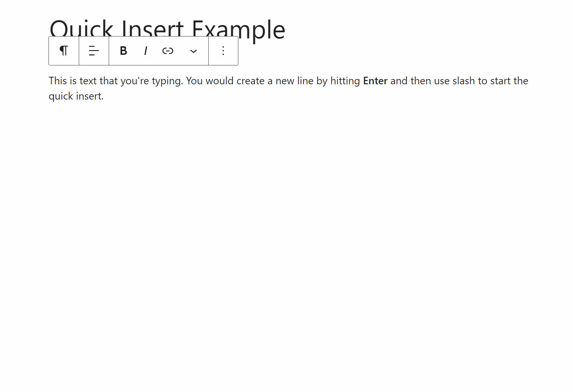Image resolution: width=573 pixels, height=392 pixels.
Task: Click the word "typing" in paragraph
Action: [166, 81]
